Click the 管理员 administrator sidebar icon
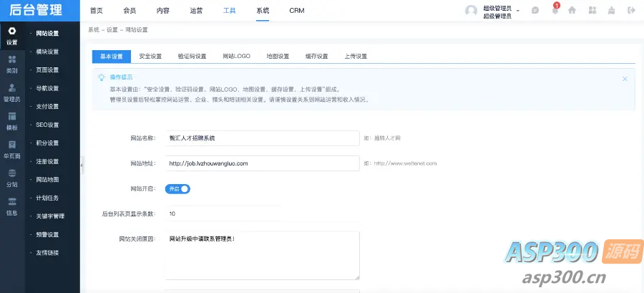This screenshot has height=293, width=644. tap(11, 92)
